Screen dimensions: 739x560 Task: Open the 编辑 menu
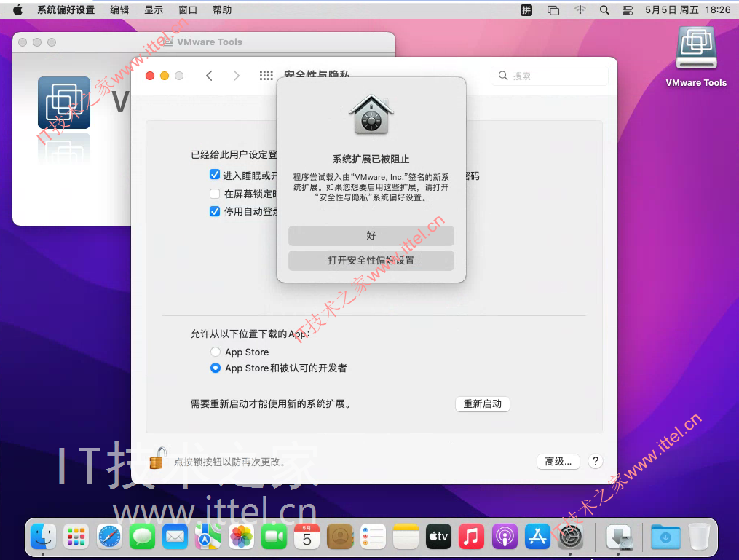pos(119,10)
